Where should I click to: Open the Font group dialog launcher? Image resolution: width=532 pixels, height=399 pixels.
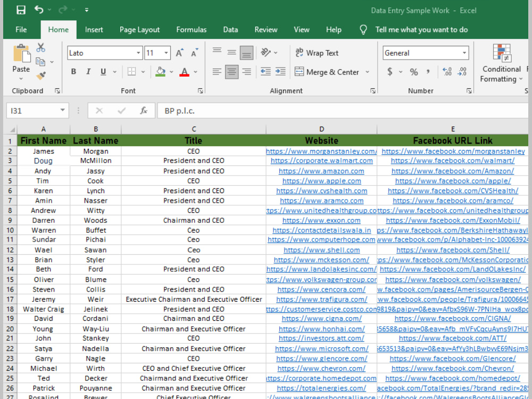click(x=201, y=90)
